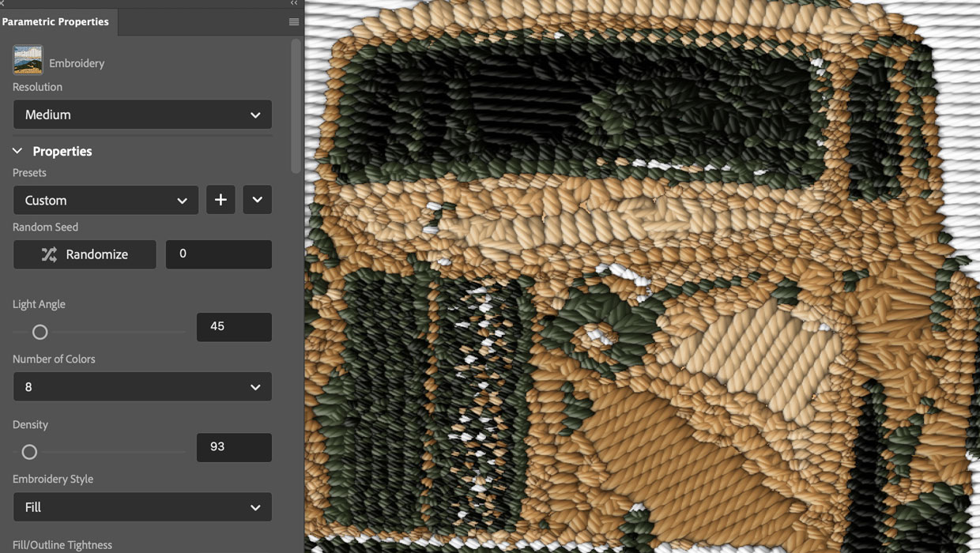Select the Parametric Properties tab

pos(57,22)
